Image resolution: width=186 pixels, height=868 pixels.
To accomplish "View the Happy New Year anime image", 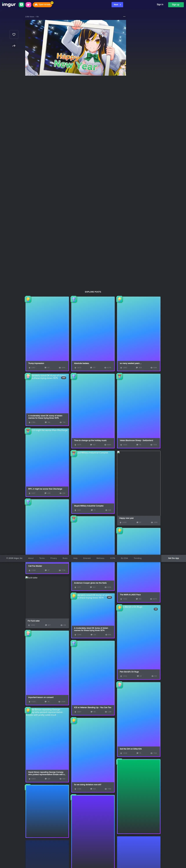I will pos(76,48).
